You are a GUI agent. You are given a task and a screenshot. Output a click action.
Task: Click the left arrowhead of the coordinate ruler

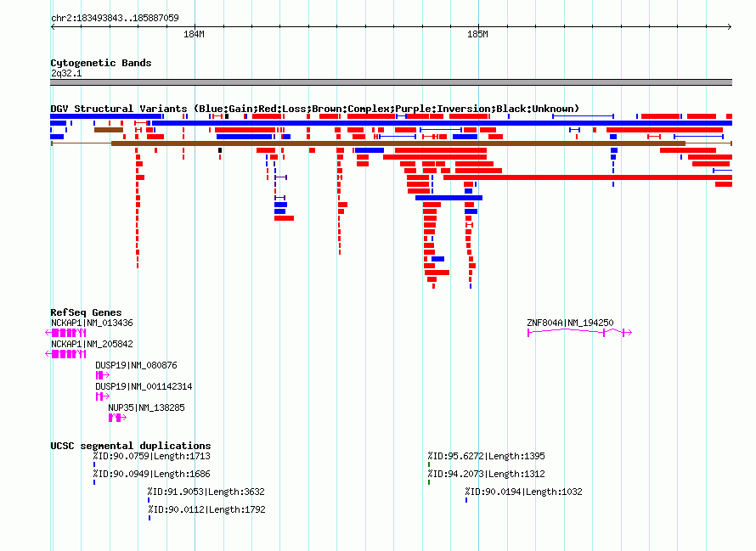point(53,26)
